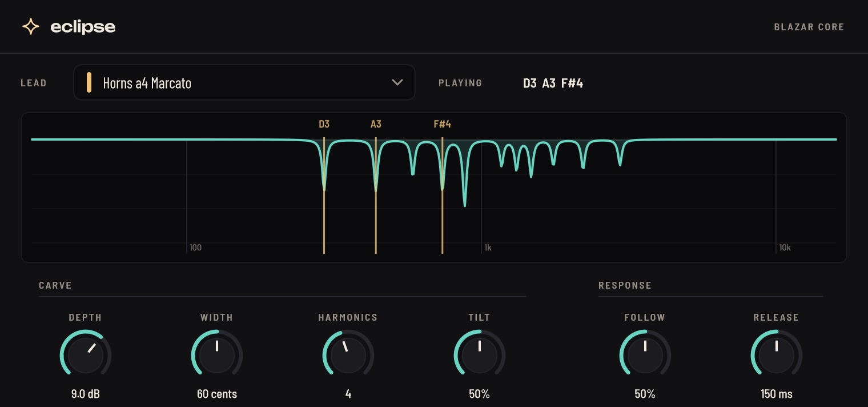This screenshot has height=407, width=868.
Task: Click the 9.0 dB depth value
Action: (86, 394)
